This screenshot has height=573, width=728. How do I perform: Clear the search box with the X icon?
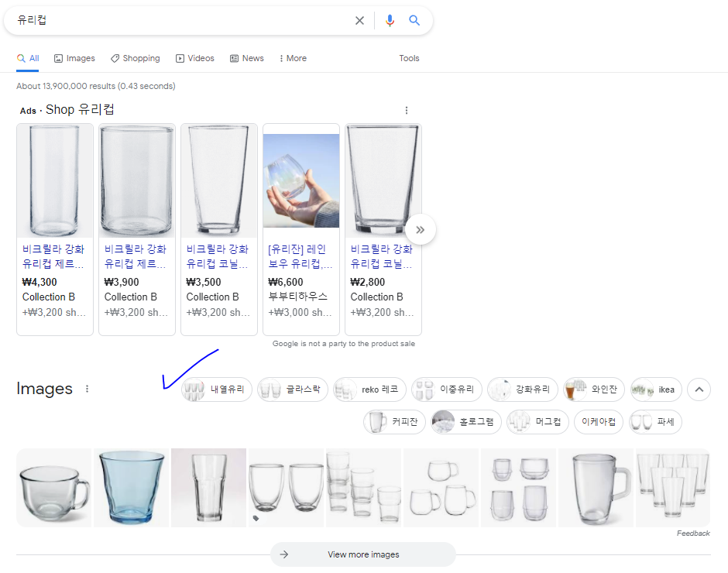(x=359, y=20)
